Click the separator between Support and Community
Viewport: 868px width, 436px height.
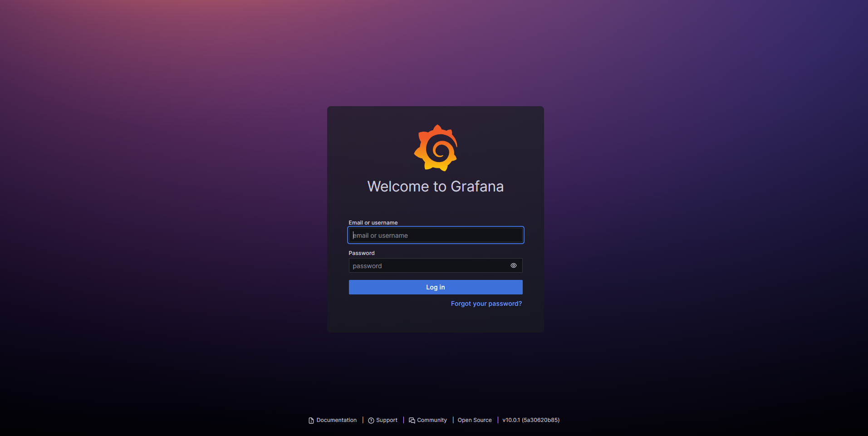(403, 420)
